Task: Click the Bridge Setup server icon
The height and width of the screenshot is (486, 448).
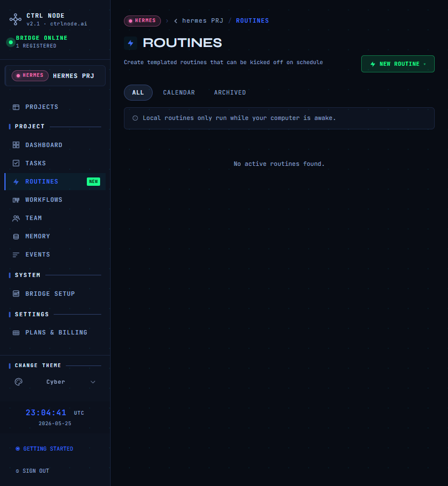Action: pos(16,294)
